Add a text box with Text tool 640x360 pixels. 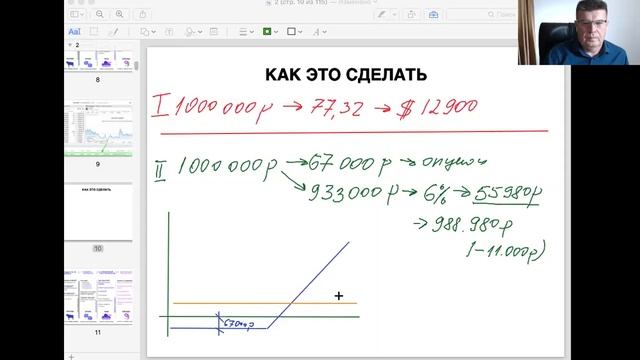(x=169, y=31)
